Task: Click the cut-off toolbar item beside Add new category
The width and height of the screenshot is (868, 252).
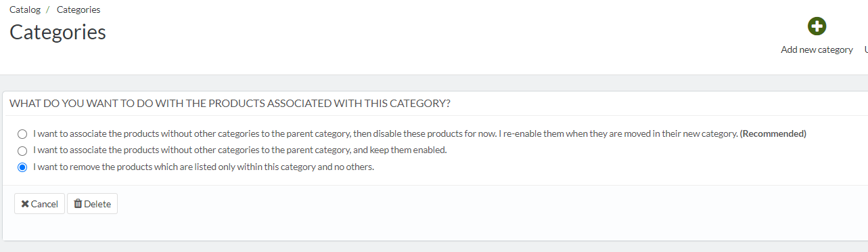Action: pos(866,49)
